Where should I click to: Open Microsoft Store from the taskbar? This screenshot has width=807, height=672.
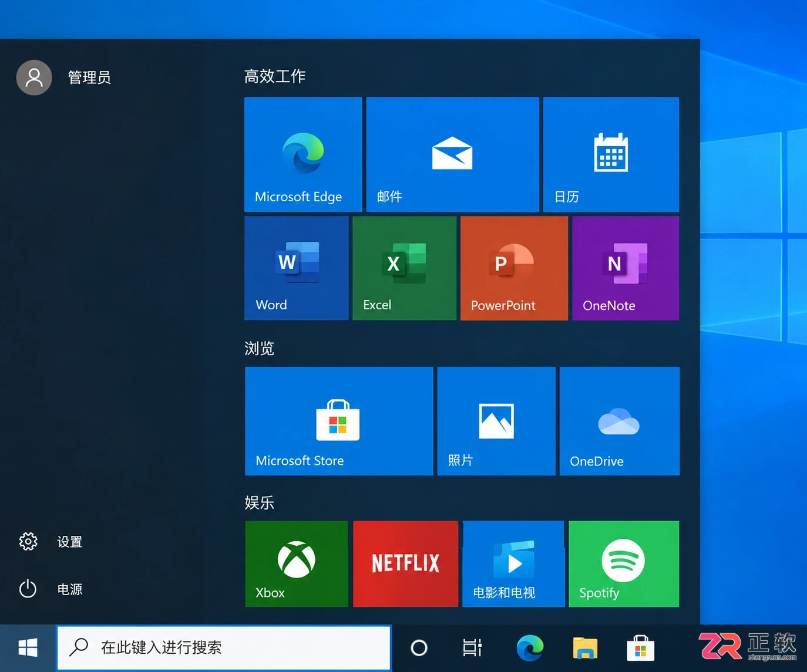(640, 648)
